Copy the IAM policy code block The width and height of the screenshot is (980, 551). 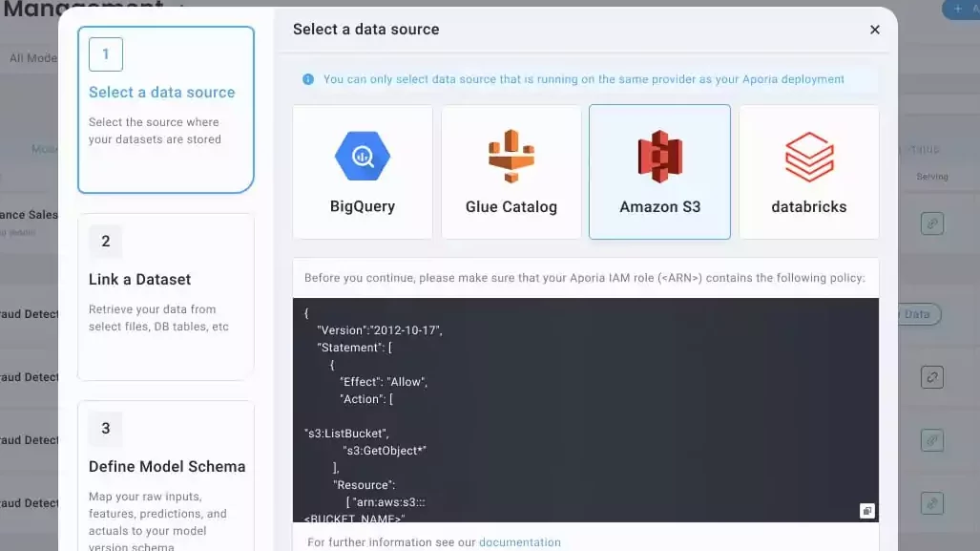pos(866,511)
